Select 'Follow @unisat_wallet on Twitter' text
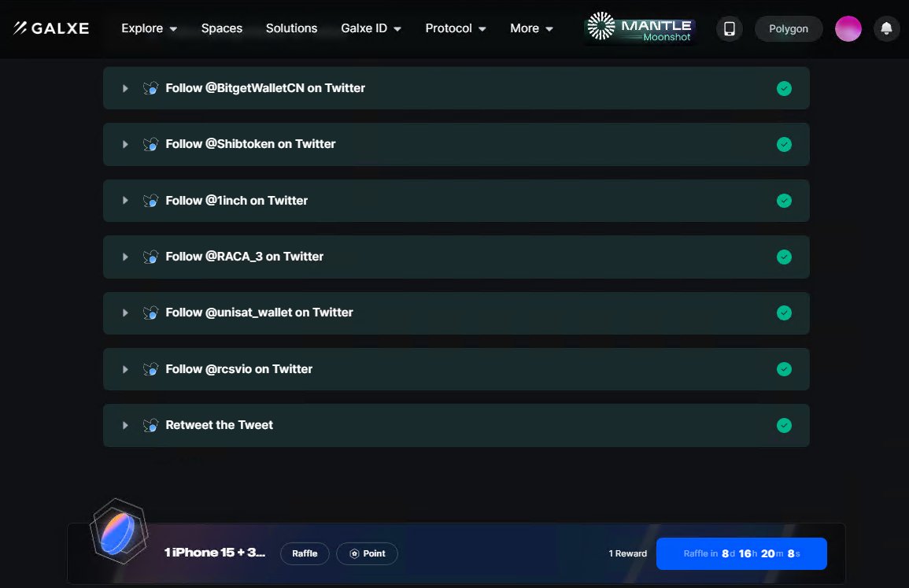The image size is (909, 588). click(x=259, y=312)
